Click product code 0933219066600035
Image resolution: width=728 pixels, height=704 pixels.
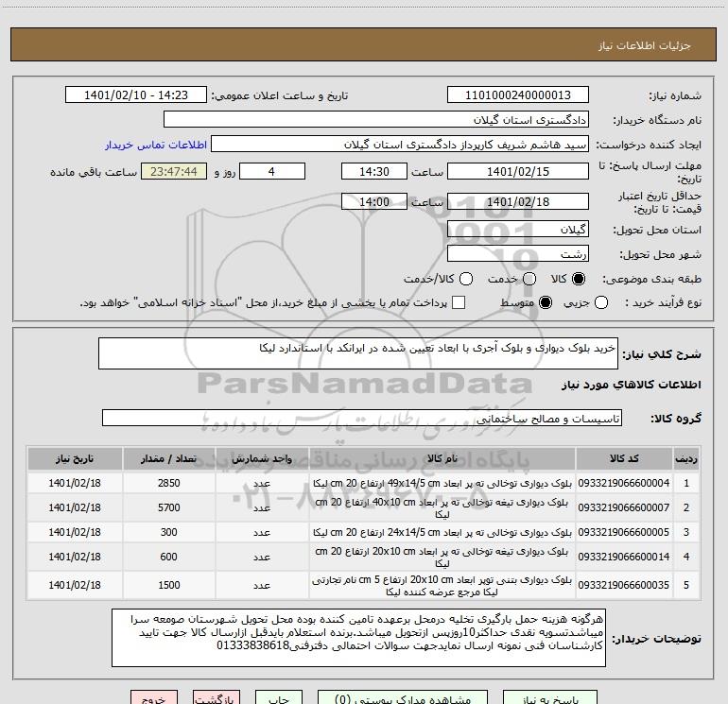[624, 585]
